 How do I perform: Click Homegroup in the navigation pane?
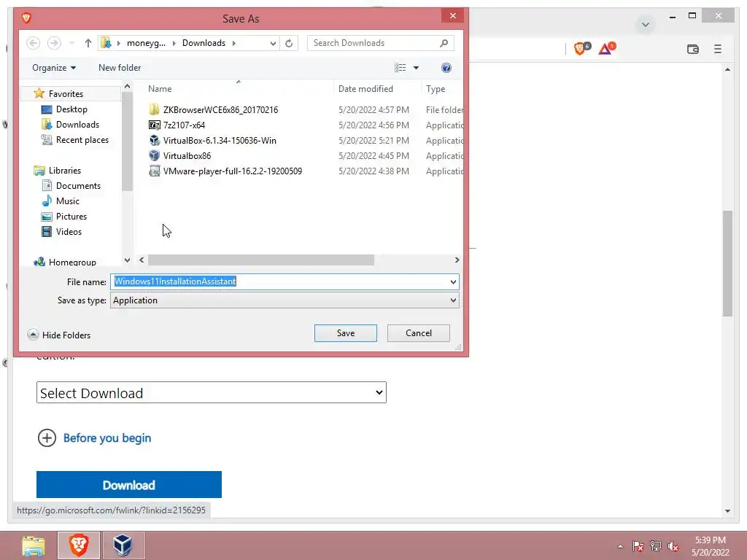click(72, 262)
